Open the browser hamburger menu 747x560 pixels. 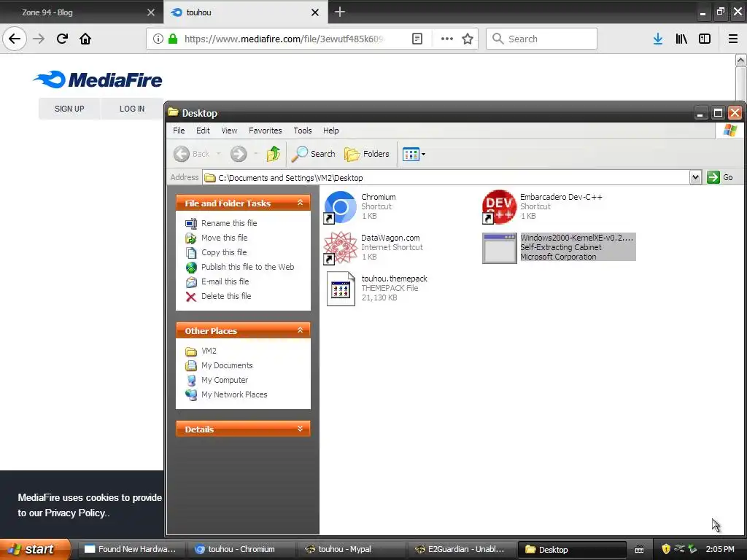pos(733,39)
